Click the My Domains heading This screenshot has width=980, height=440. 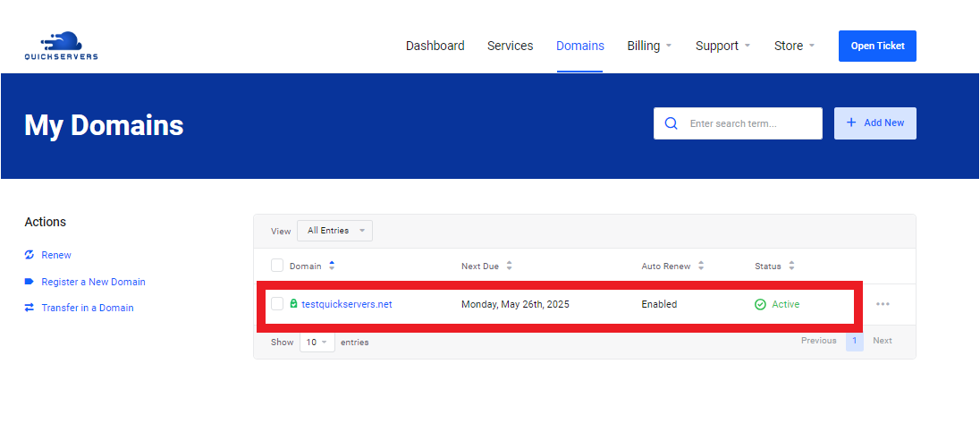point(104,125)
